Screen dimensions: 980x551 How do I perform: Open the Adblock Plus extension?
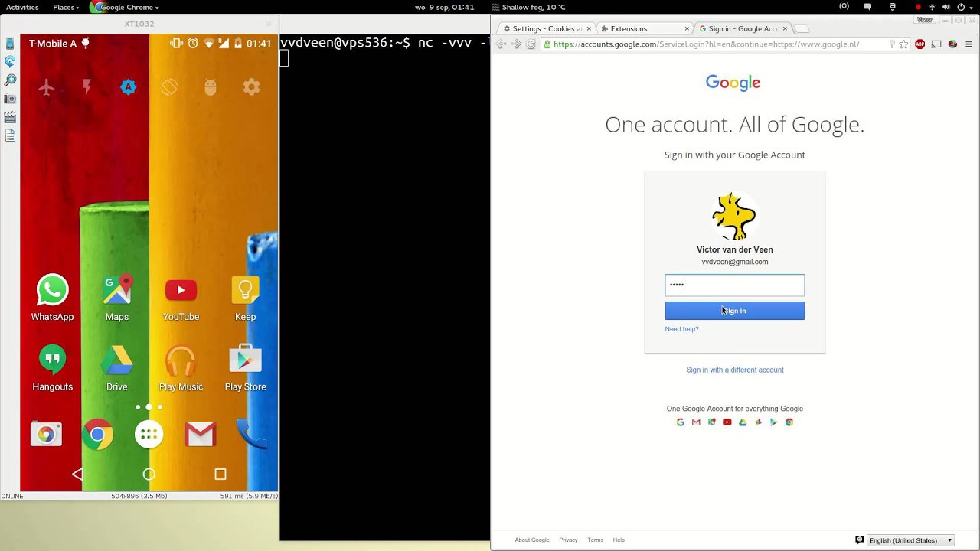[920, 44]
